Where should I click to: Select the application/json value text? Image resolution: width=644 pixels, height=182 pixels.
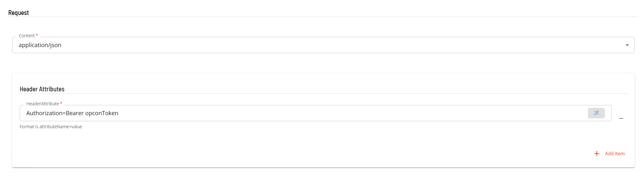point(40,45)
